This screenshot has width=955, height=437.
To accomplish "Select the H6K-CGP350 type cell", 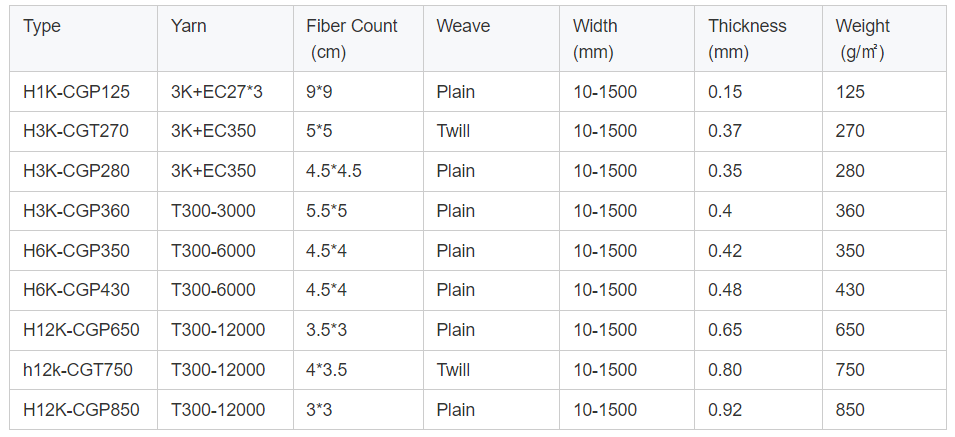I will click(76, 251).
